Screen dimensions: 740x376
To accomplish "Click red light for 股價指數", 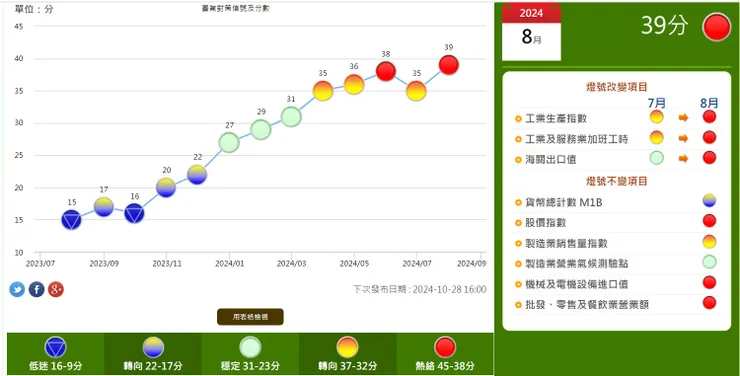I will click(709, 221).
